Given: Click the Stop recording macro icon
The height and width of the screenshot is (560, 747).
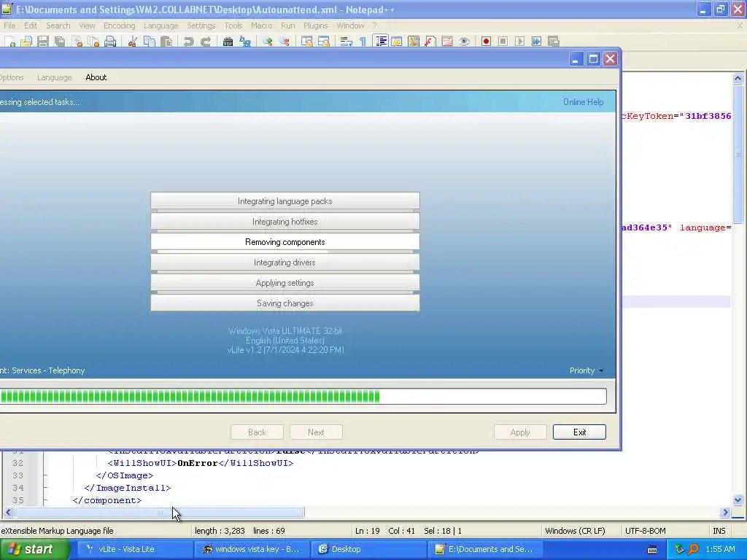Looking at the screenshot, I should click(503, 42).
